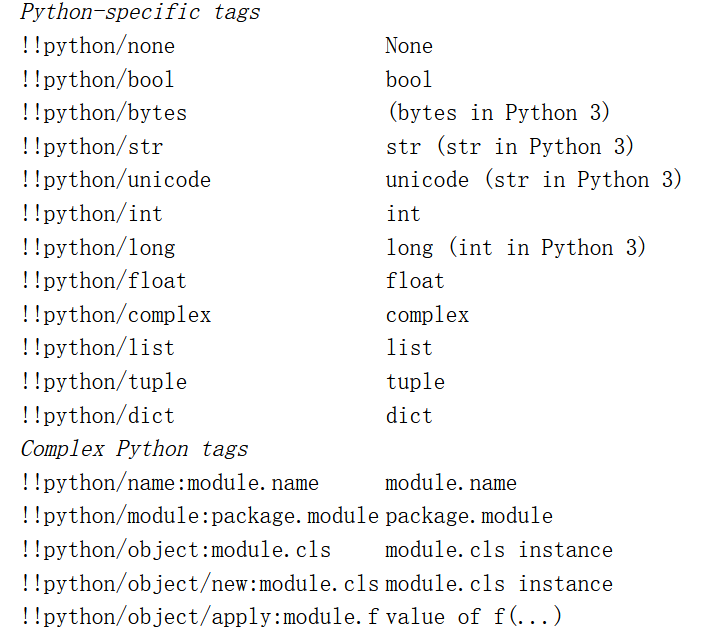Select the !!python/float tag
715x636 pixels.
(x=104, y=281)
